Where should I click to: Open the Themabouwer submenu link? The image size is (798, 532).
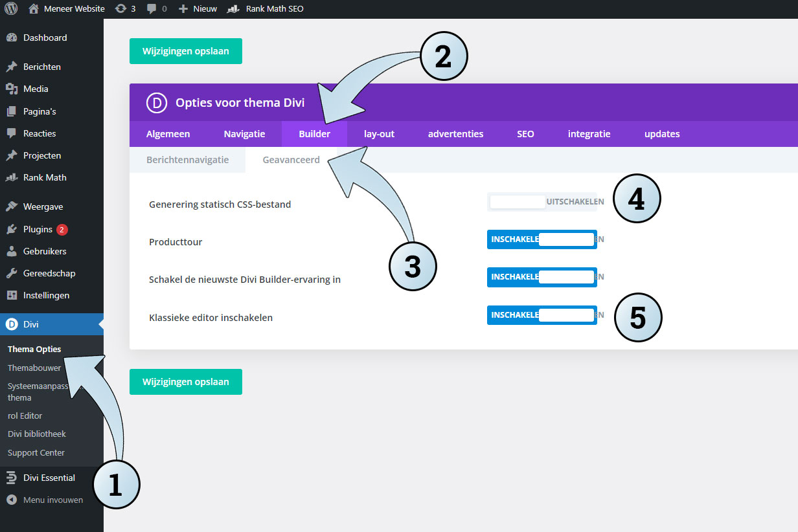tap(34, 368)
